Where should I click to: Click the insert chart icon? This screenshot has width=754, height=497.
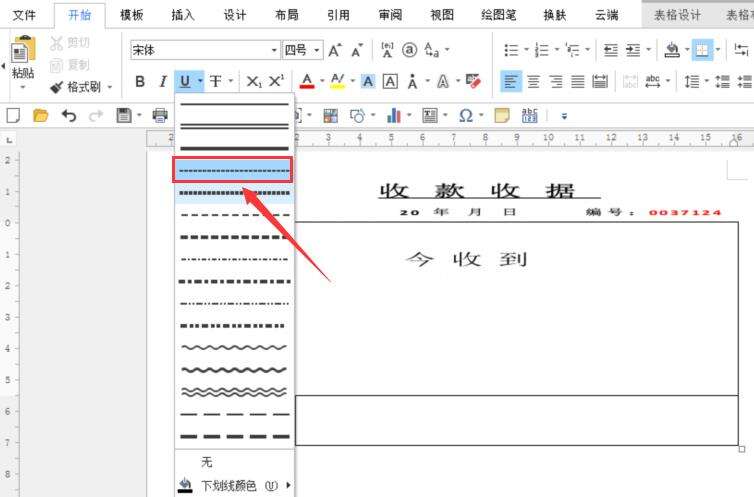pyautogui.click(x=394, y=115)
